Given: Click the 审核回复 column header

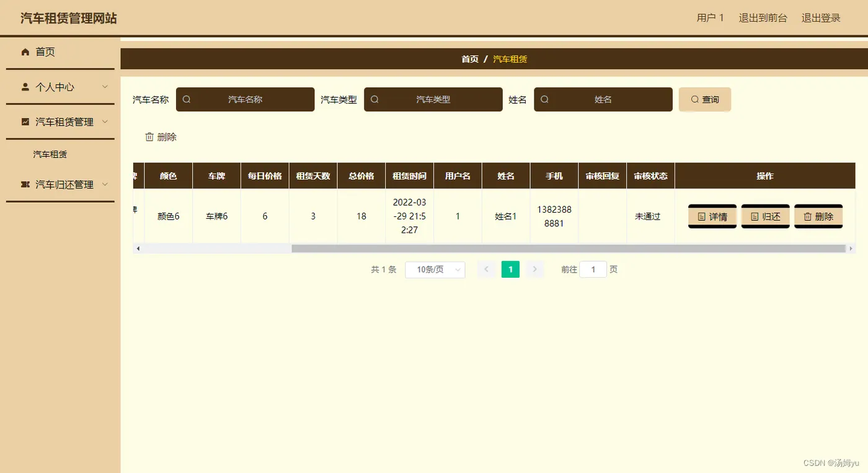Looking at the screenshot, I should pyautogui.click(x=603, y=176).
